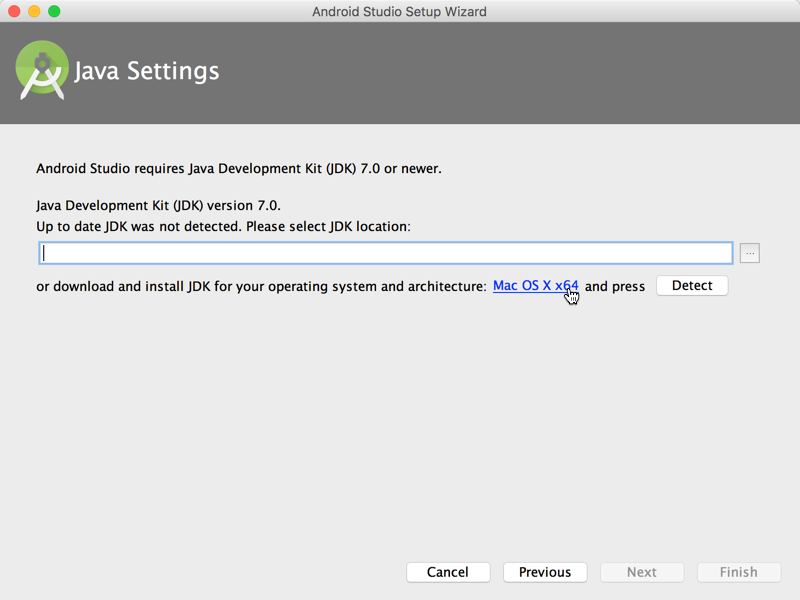The image size is (800, 600).
Task: Click the Java Settings heading
Action: [147, 72]
